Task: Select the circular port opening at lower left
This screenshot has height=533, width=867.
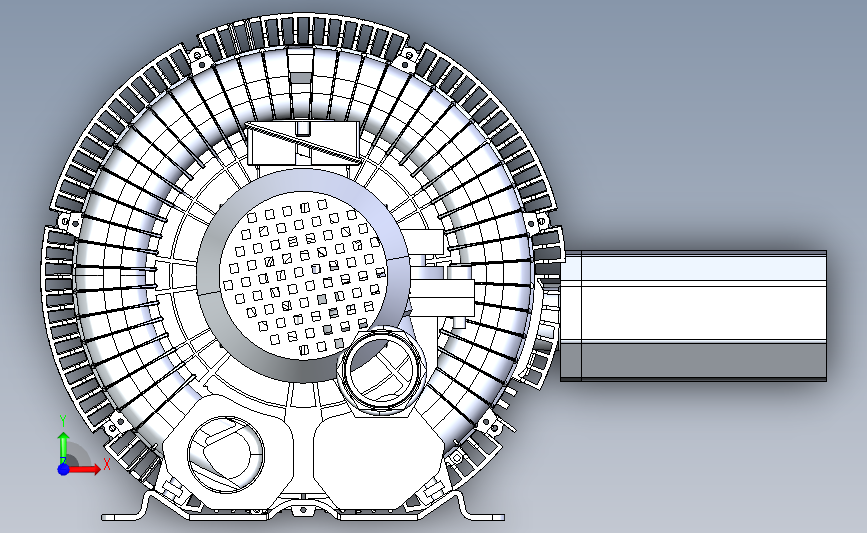Action: click(226, 454)
